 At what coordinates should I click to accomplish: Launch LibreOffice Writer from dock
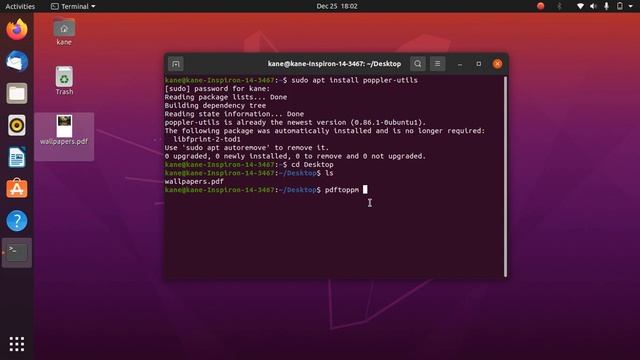tap(17, 157)
